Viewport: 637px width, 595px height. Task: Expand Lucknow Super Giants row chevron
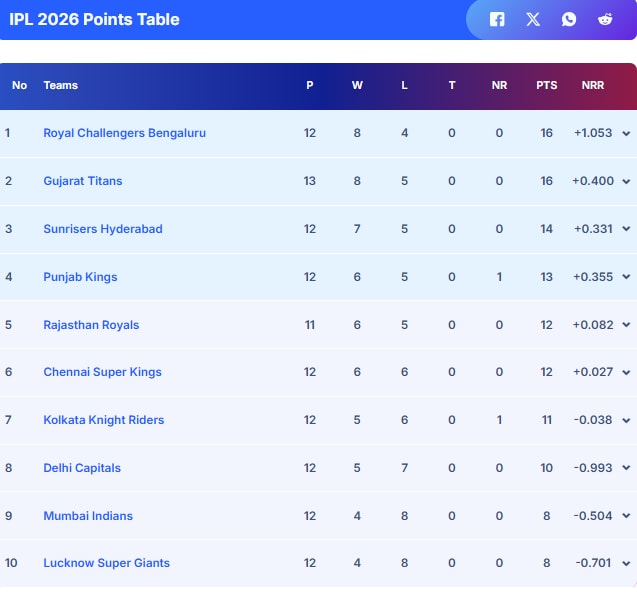pos(626,563)
